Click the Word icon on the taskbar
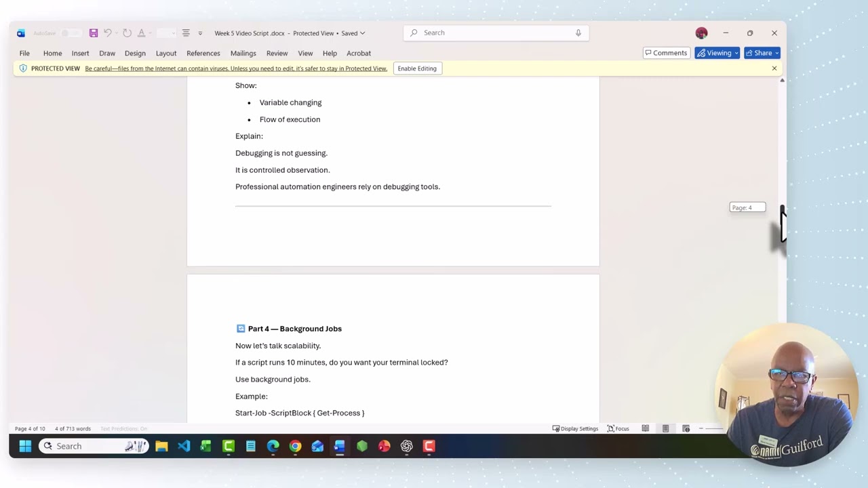Screen dimensions: 868x488 tap(340, 446)
